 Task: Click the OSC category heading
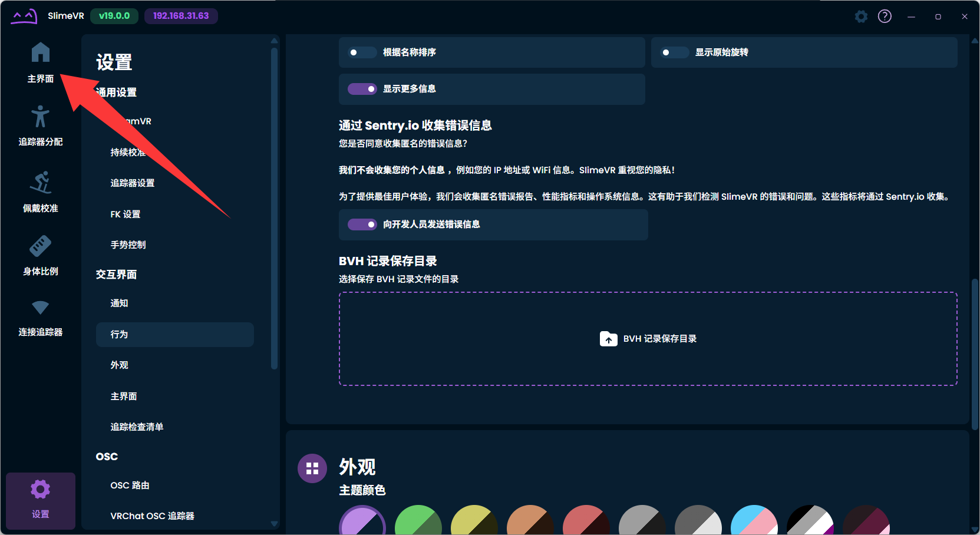(107, 457)
